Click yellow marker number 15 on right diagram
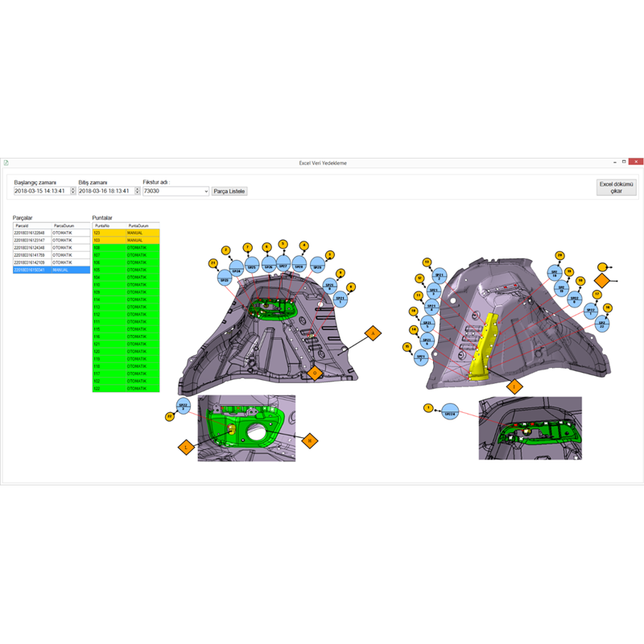644x644 pixels. [407, 347]
